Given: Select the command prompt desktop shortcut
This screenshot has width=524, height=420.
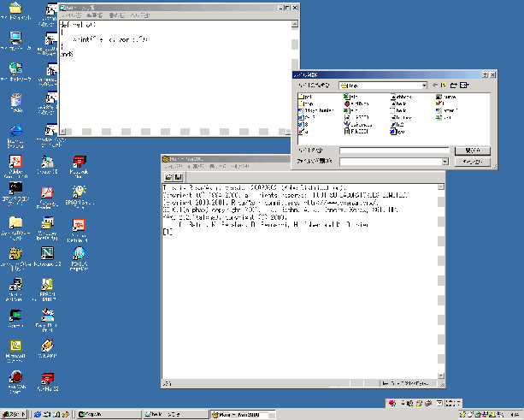Looking at the screenshot, I should pos(15,193).
